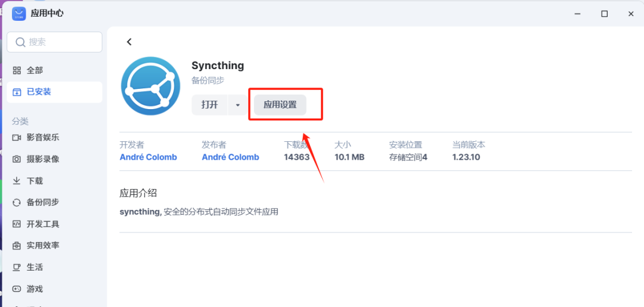The image size is (644, 307).
Task: Go back with the left chevron
Action: 129,42
